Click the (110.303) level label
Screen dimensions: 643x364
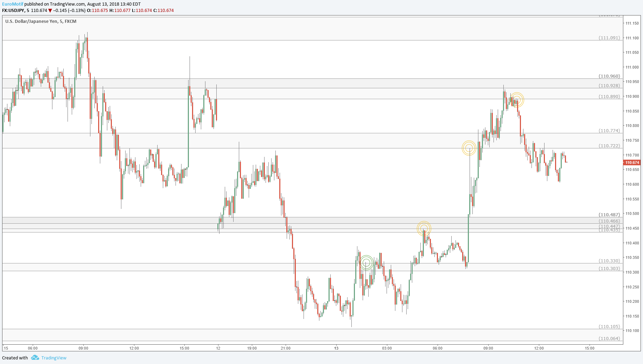(x=610, y=268)
